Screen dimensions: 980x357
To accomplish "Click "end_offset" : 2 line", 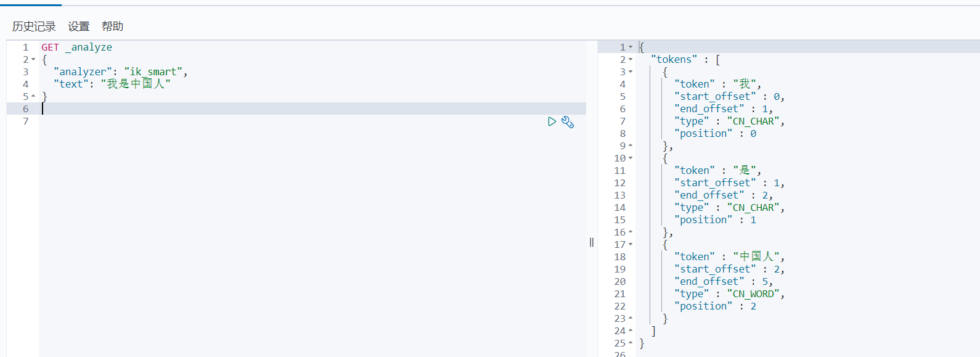I will [x=724, y=195].
